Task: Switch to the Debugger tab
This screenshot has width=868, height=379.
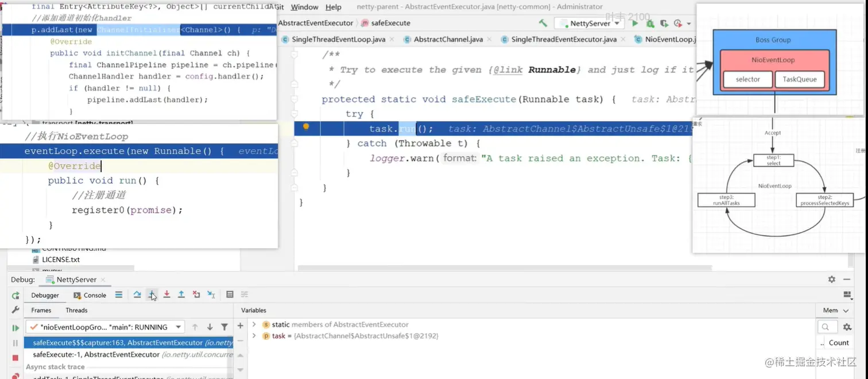Action: click(45, 295)
